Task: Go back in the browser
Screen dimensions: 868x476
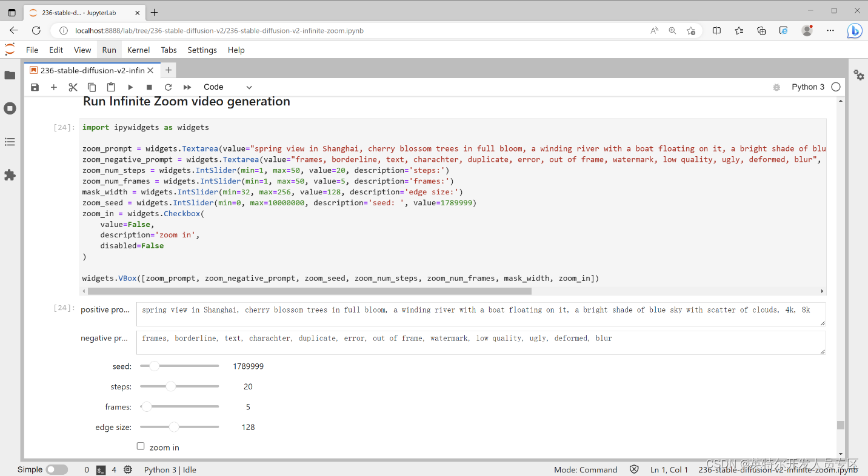Action: coord(14,30)
